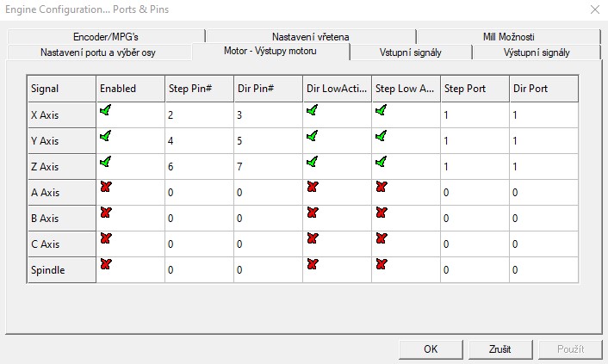
Task: Enable the A Axis red cross
Action: [106, 187]
